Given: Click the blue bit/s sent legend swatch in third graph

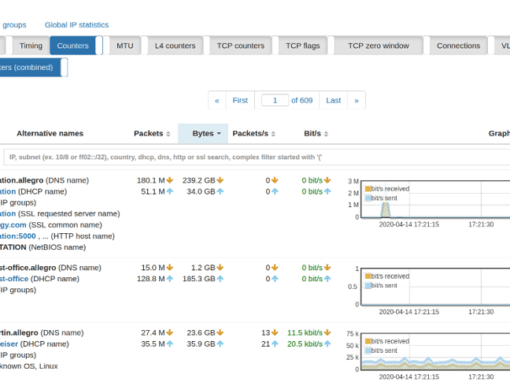Looking at the screenshot, I should coord(368,350).
